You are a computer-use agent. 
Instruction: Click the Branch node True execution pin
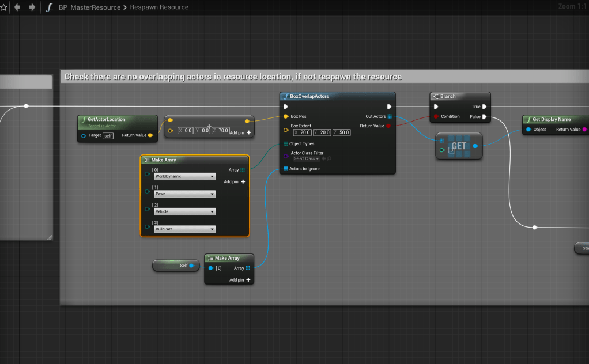[485, 107]
